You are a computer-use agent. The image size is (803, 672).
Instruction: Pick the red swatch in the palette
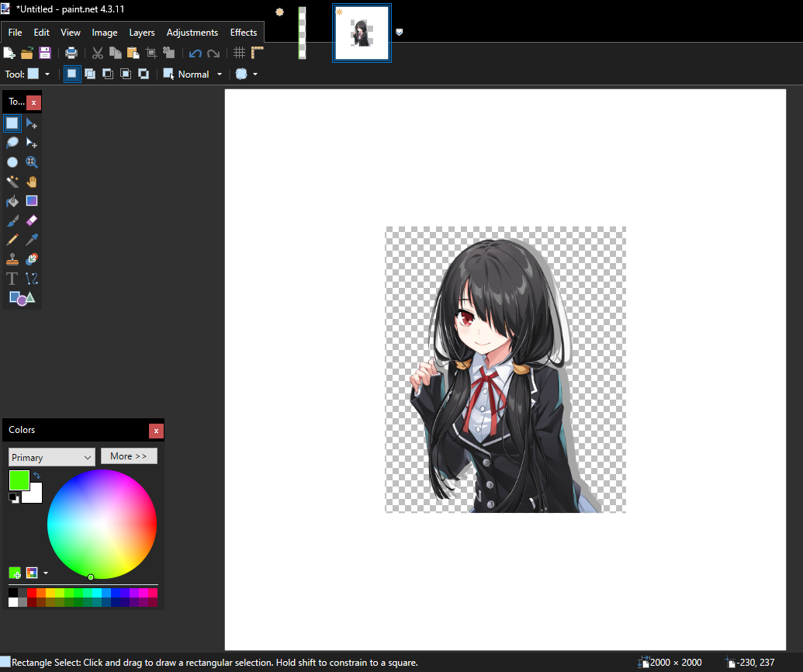[x=32, y=593]
